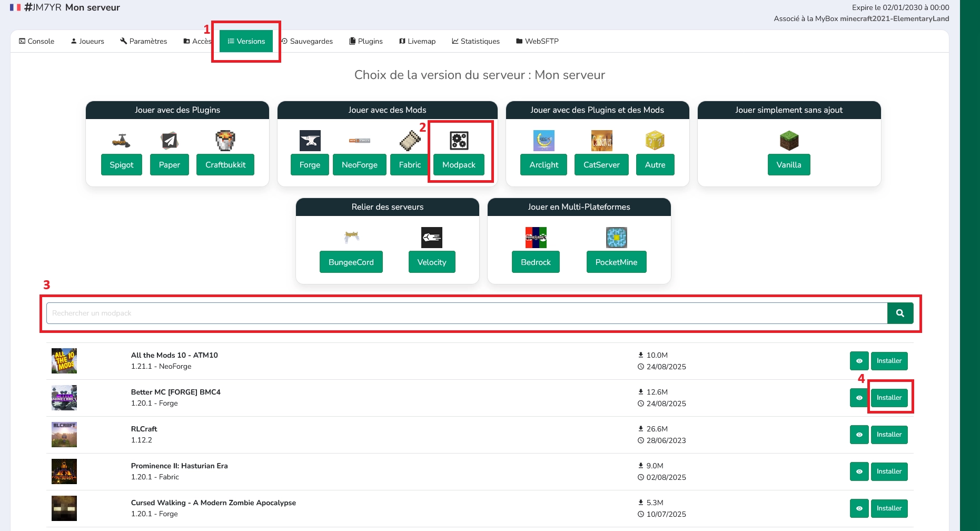Install Prominence II: Hasturian Era
Image resolution: width=980 pixels, height=531 pixels.
point(889,471)
